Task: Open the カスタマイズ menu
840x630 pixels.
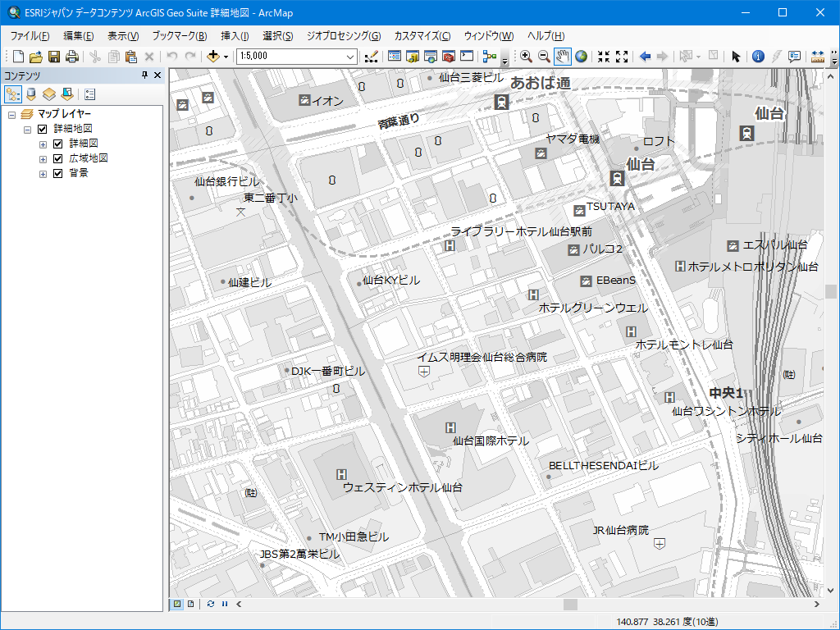Action: pos(422,36)
